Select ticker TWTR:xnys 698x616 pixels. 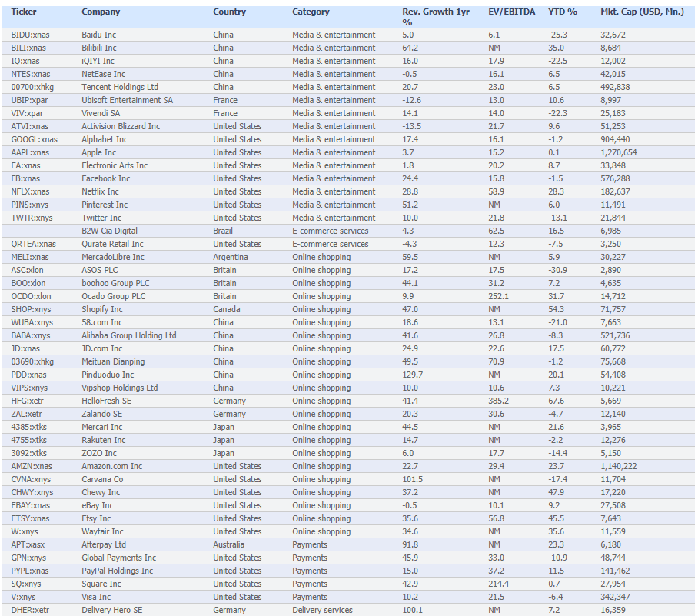tap(32, 218)
